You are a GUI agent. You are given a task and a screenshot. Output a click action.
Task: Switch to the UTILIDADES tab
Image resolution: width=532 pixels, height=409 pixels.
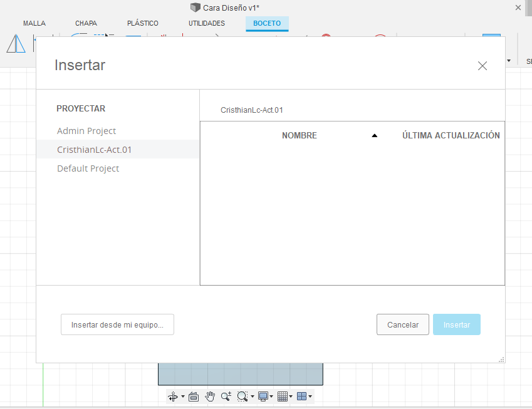pyautogui.click(x=207, y=23)
